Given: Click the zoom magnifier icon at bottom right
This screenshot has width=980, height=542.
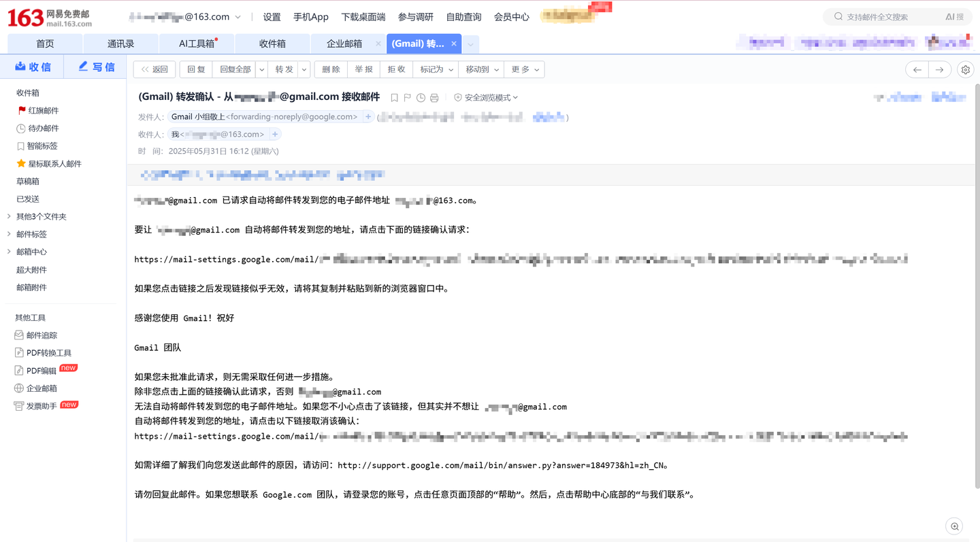Looking at the screenshot, I should 955,526.
